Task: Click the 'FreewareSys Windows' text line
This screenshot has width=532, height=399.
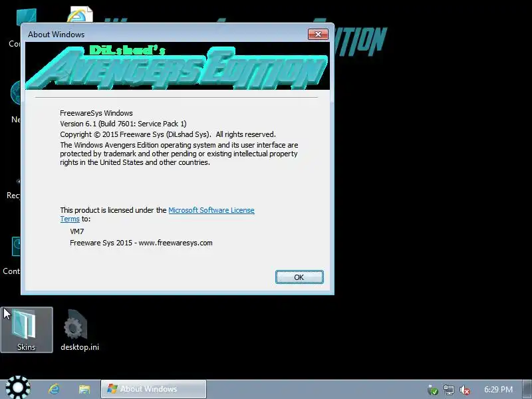Action: [x=96, y=113]
